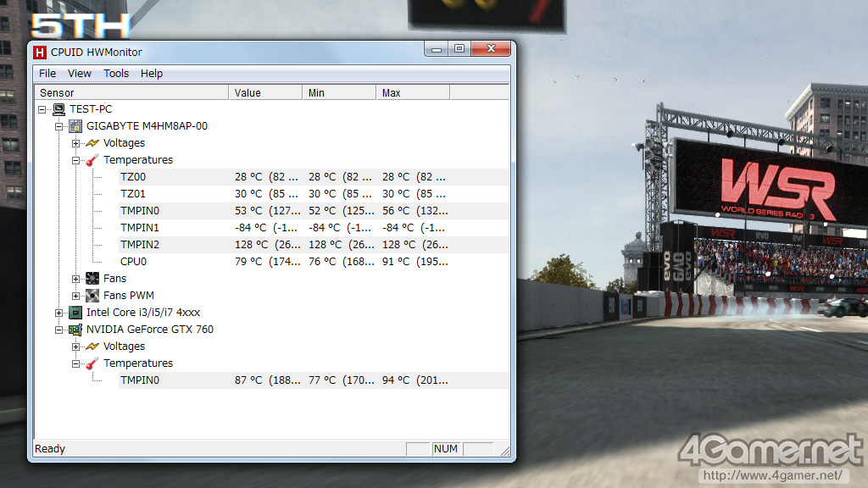Expand Voltages under GIGABYTE M4HM8AP-00
Screen dimensions: 868x488
coord(75,143)
